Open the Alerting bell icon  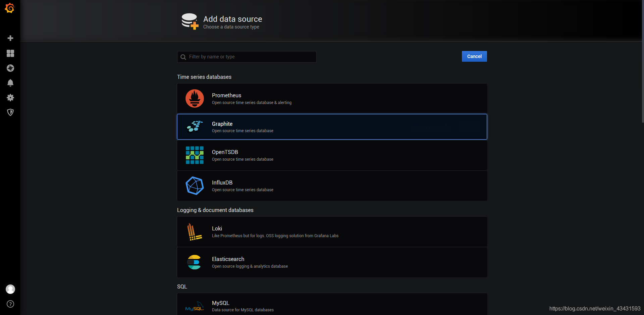10,83
